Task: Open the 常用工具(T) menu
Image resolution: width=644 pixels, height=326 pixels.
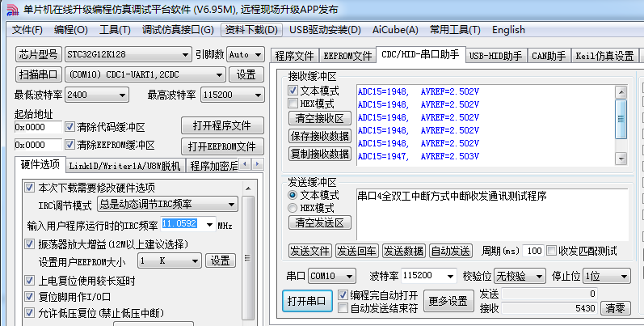Action: click(x=455, y=30)
